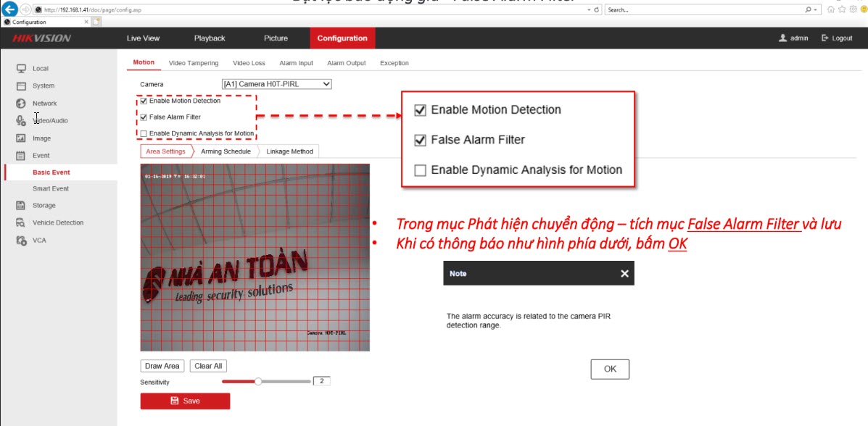Open the Arming Schedule tab
The height and width of the screenshot is (426, 868).
(226, 151)
